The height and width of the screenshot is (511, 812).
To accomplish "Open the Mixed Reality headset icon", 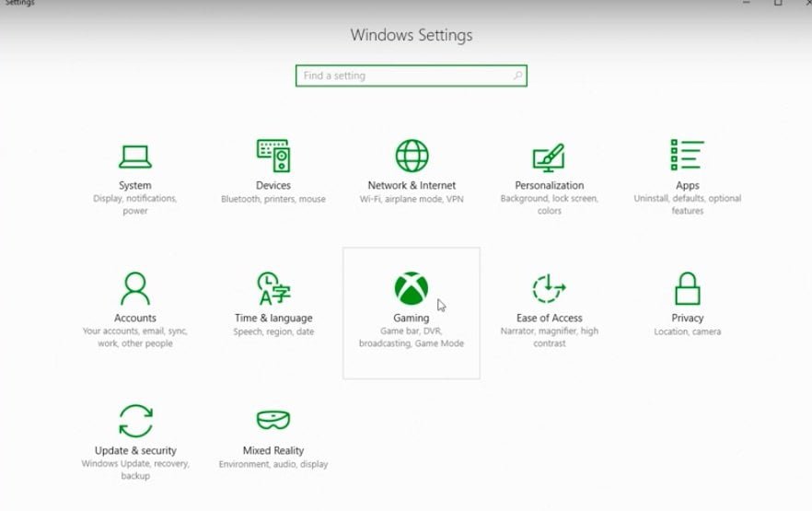I will coord(273,419).
